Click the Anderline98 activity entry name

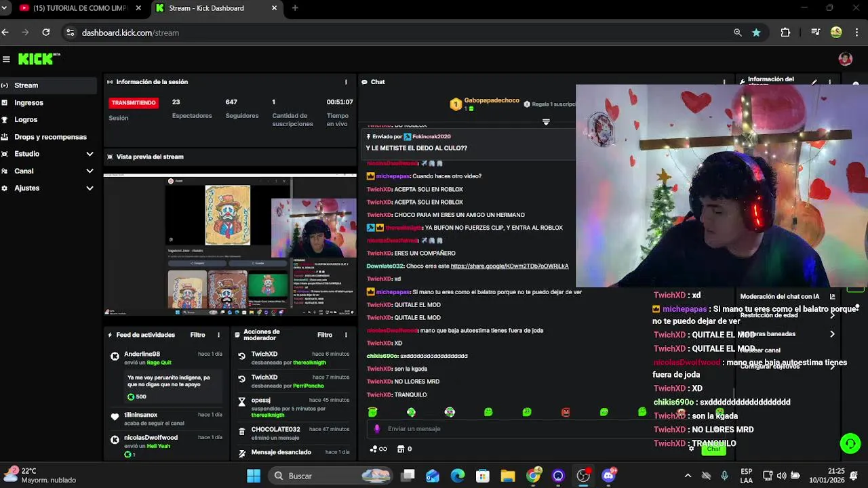click(142, 354)
